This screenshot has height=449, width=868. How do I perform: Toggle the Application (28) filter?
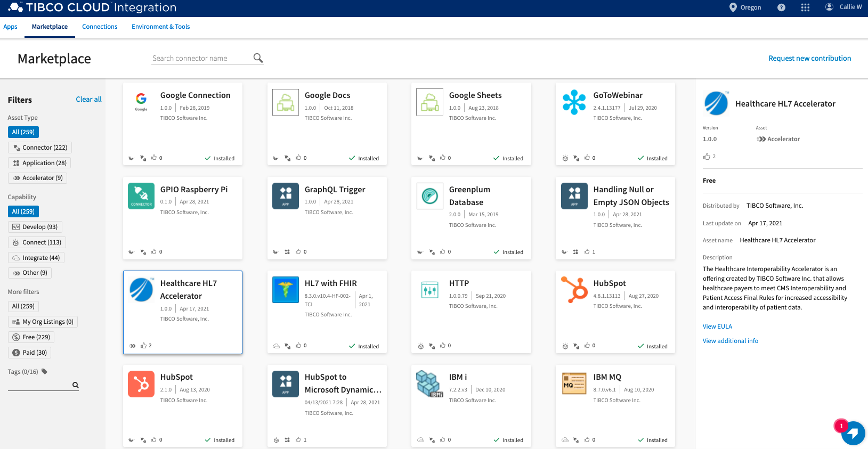coord(39,163)
